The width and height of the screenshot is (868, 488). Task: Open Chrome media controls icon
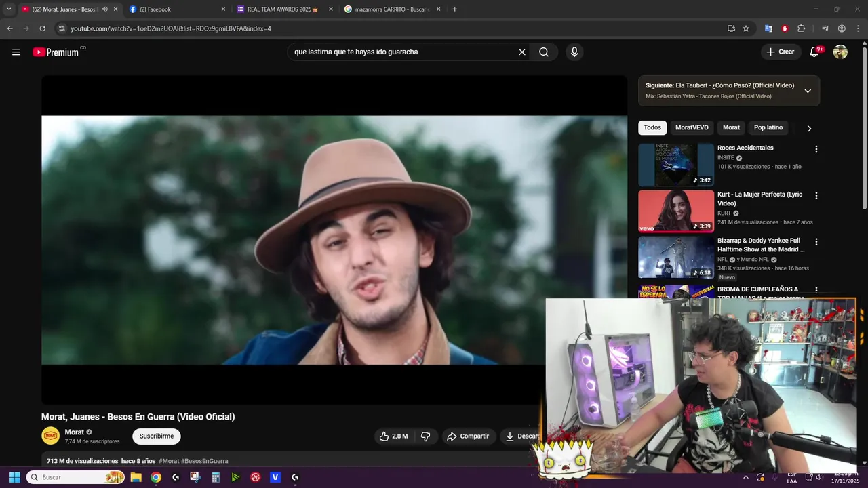[825, 28]
